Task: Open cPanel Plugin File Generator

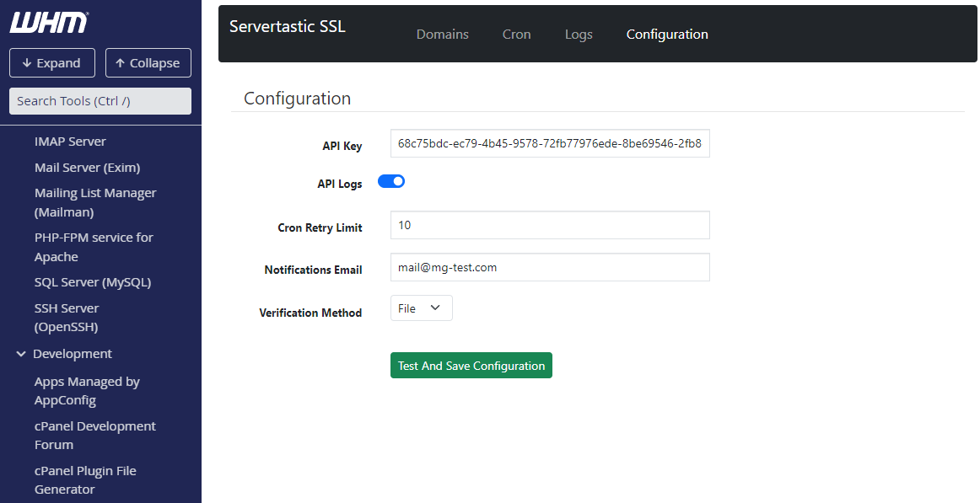Action: point(85,480)
